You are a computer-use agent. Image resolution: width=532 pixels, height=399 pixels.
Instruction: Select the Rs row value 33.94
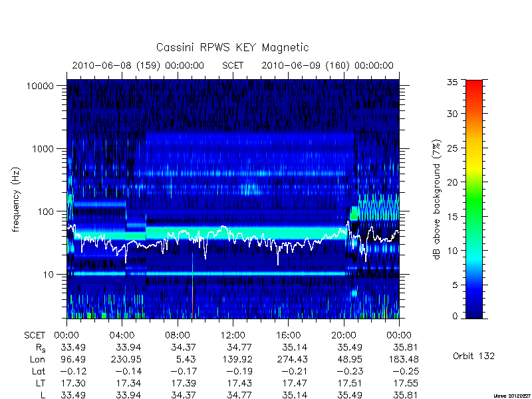pyautogui.click(x=128, y=347)
